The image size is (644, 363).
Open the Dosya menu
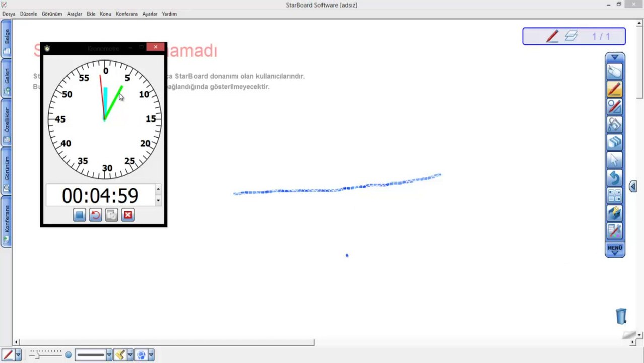(x=9, y=14)
